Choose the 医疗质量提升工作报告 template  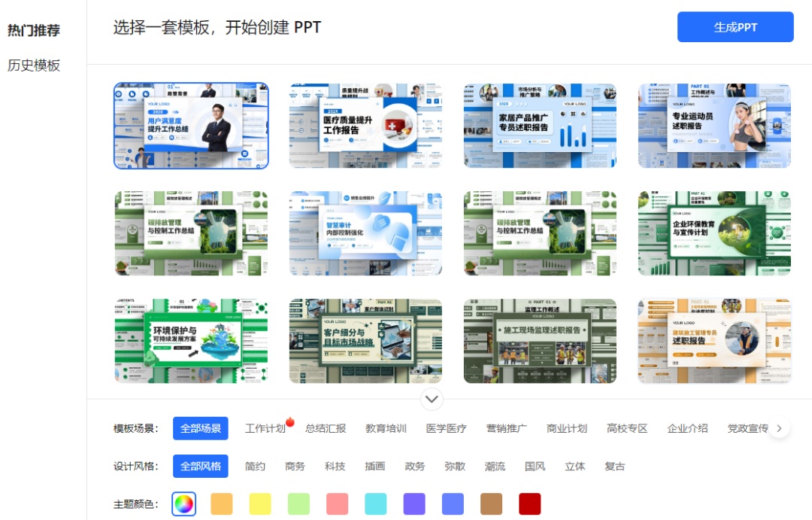pos(365,126)
